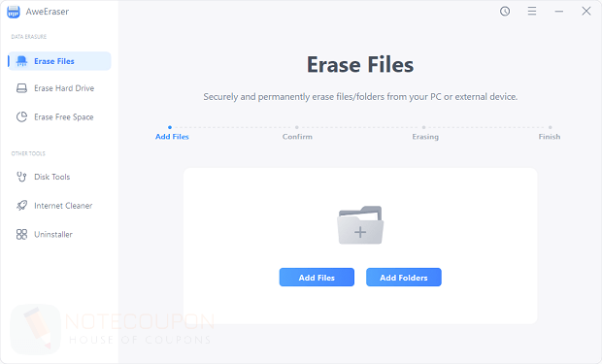Select the Finish step label

[550, 137]
